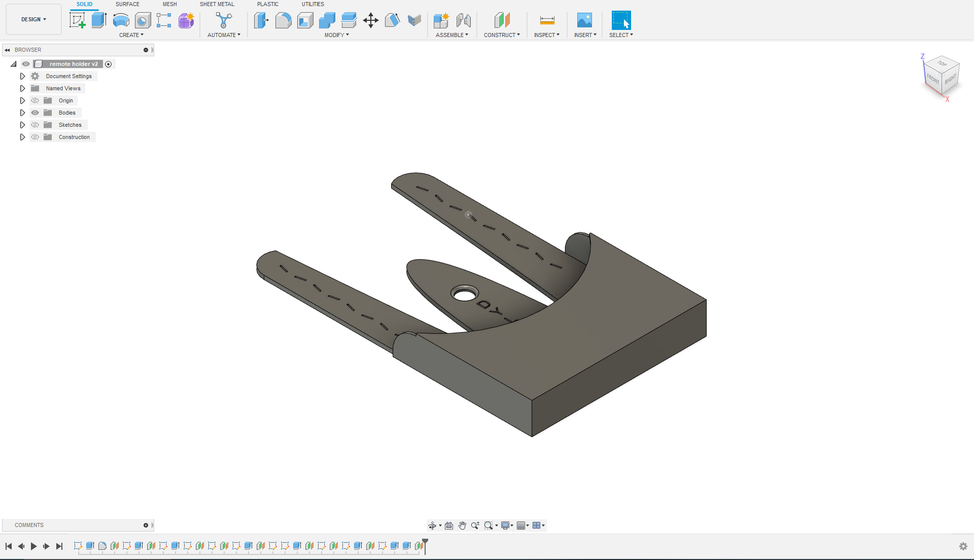
Task: Switch to the SOLID tab
Action: [x=85, y=4]
